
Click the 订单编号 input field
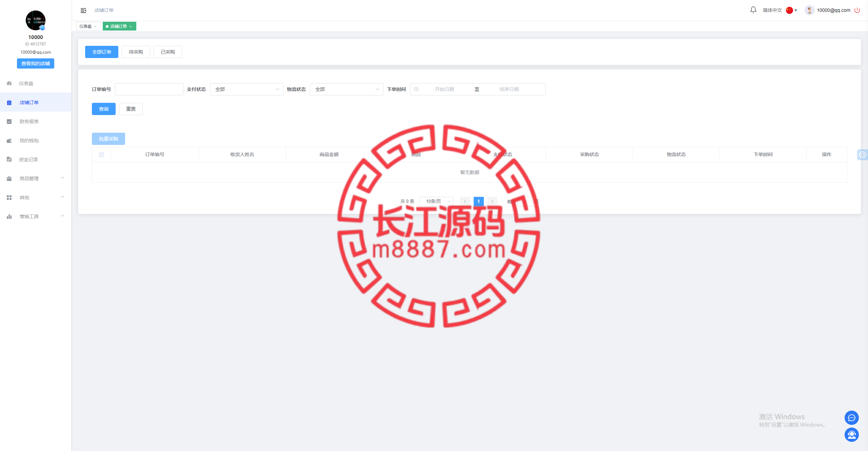(x=149, y=89)
